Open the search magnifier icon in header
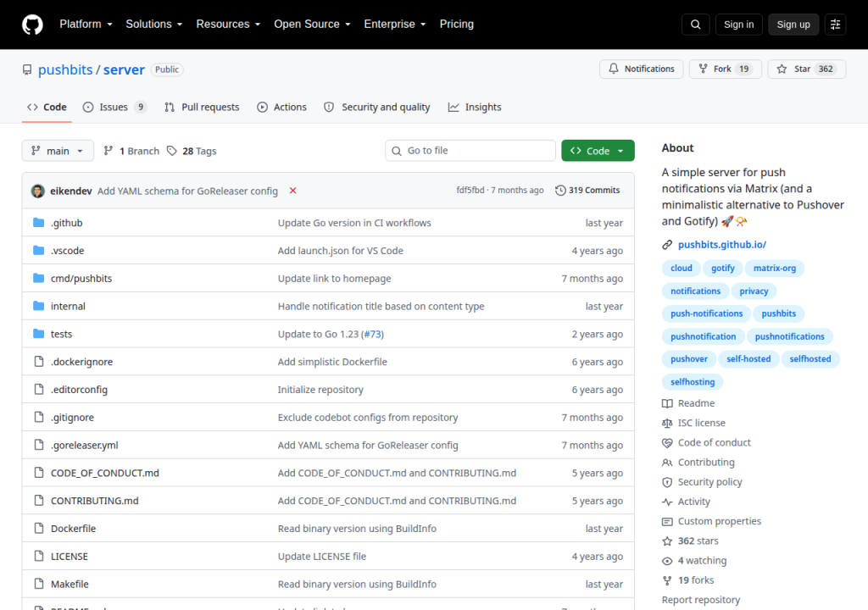This screenshot has height=610, width=868. tap(695, 25)
